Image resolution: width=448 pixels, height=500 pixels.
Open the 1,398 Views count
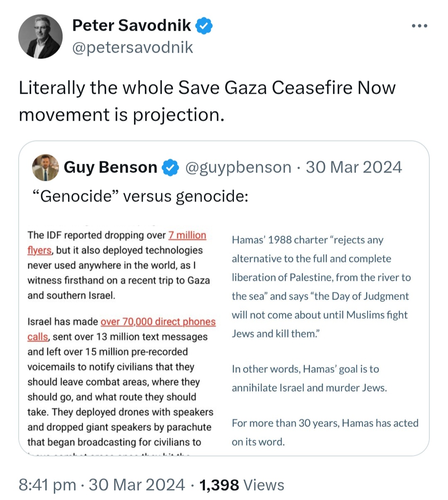[x=242, y=485]
